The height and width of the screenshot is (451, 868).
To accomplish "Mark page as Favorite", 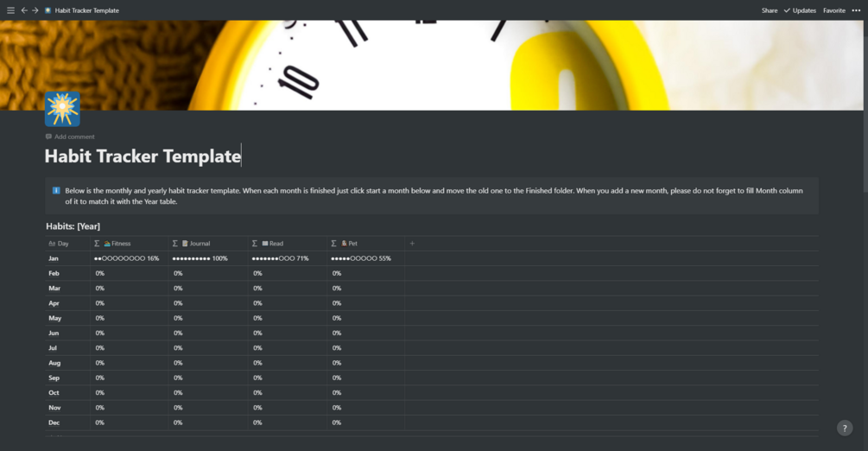I will point(833,10).
